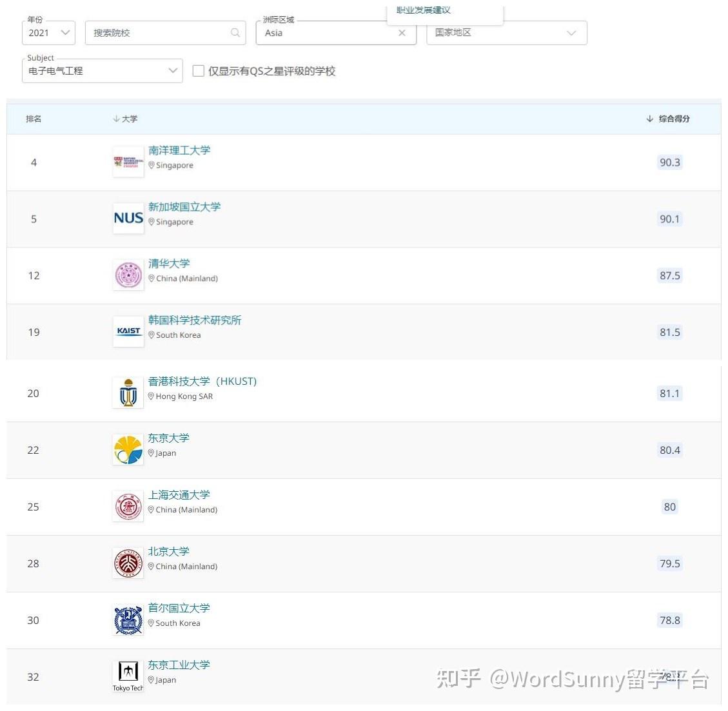
Task: Expand the Subject 电子电气工程 dropdown
Action: 102,70
